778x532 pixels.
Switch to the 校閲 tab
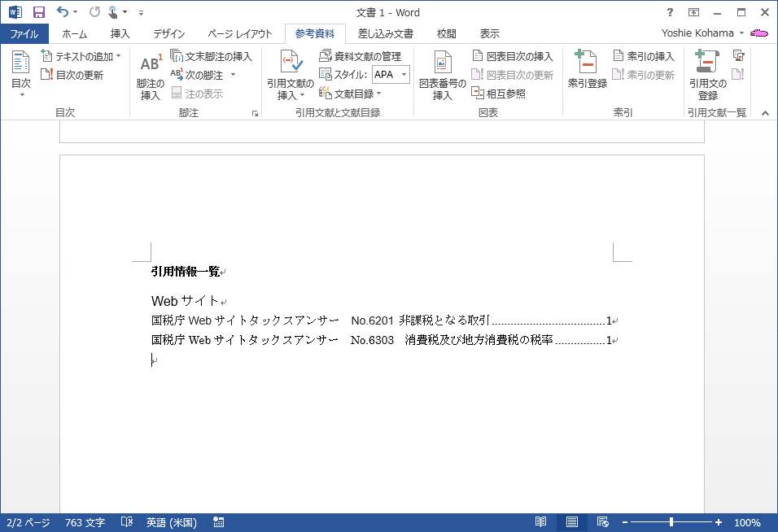click(446, 33)
